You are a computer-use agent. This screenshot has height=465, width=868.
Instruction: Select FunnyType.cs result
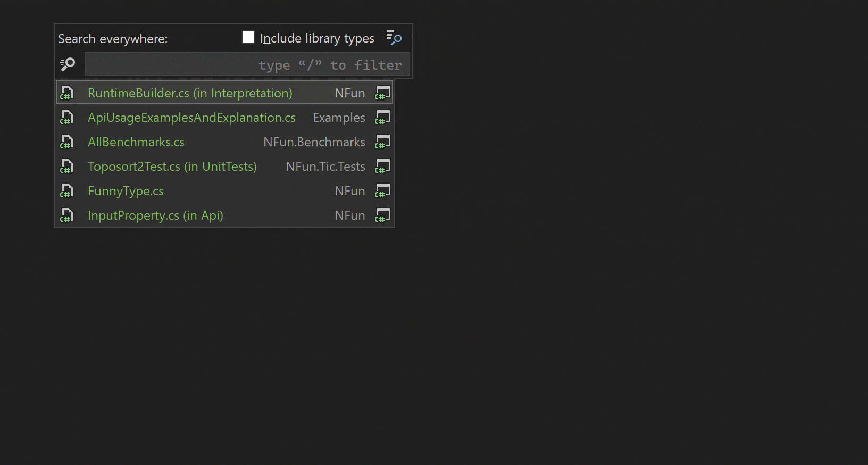click(224, 190)
